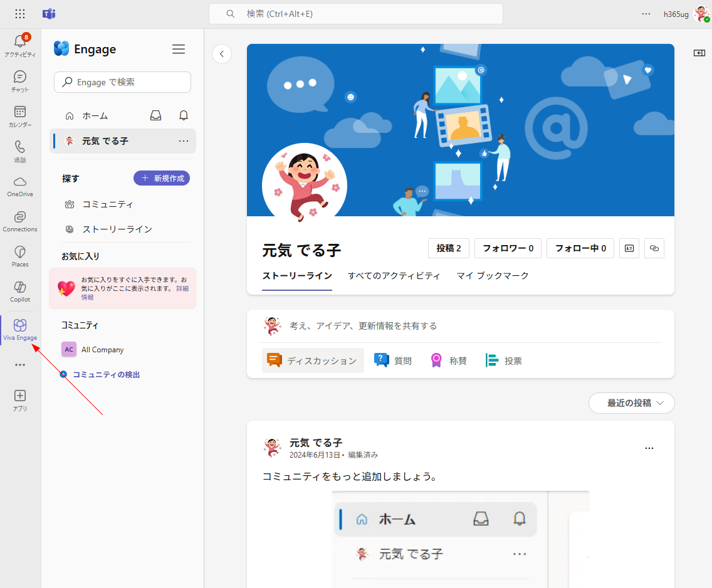Open the image attached to the post

click(461, 539)
